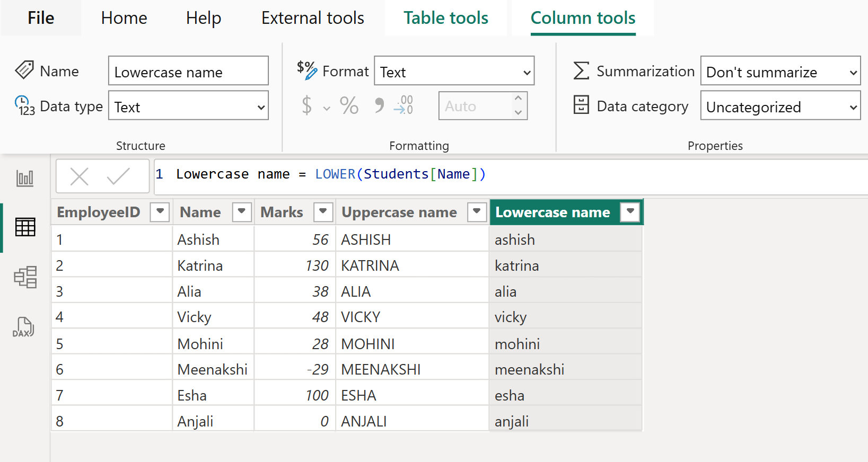Open filter menu for Marks column
This screenshot has width=868, height=462.
[323, 211]
